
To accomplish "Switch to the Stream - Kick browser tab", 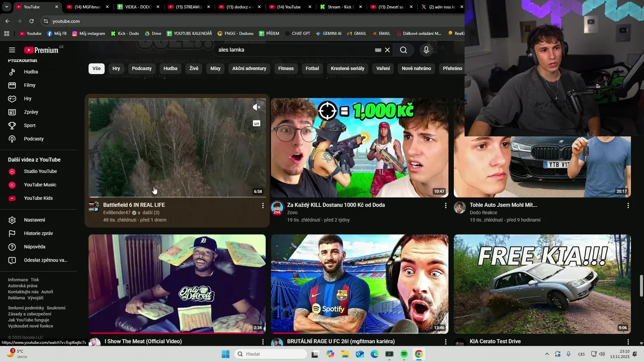I will point(341,7).
